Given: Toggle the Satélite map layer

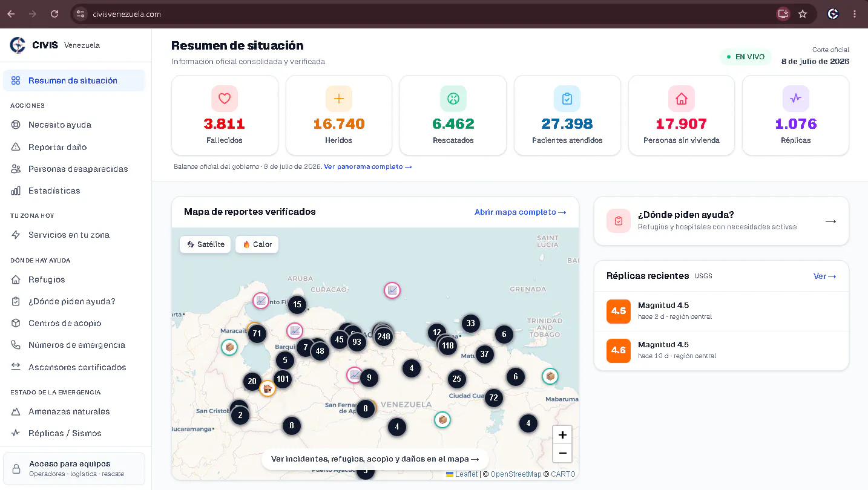Looking at the screenshot, I should pyautogui.click(x=205, y=244).
